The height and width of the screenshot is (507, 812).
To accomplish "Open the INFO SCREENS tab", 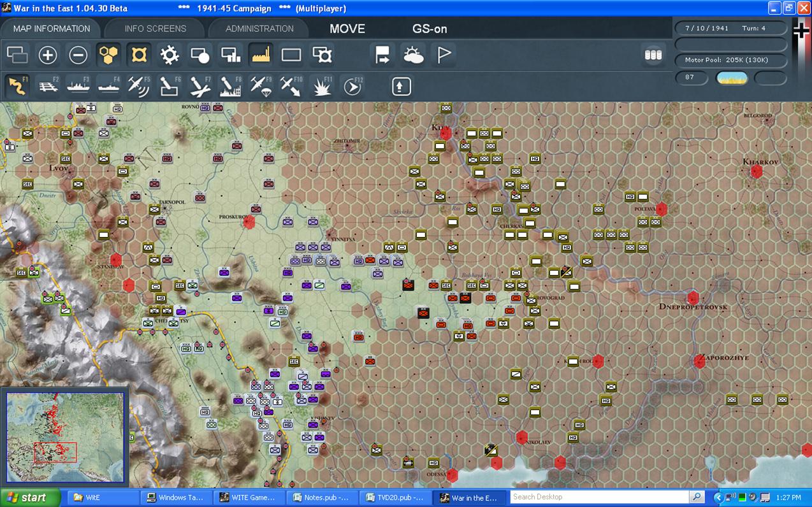I will point(156,29).
